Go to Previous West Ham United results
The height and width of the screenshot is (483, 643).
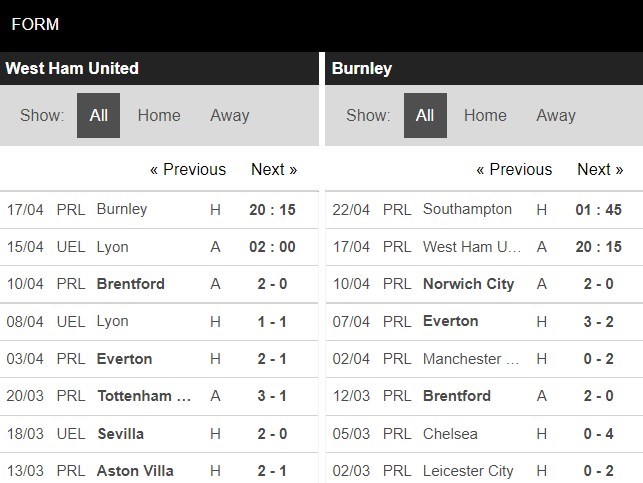click(188, 169)
